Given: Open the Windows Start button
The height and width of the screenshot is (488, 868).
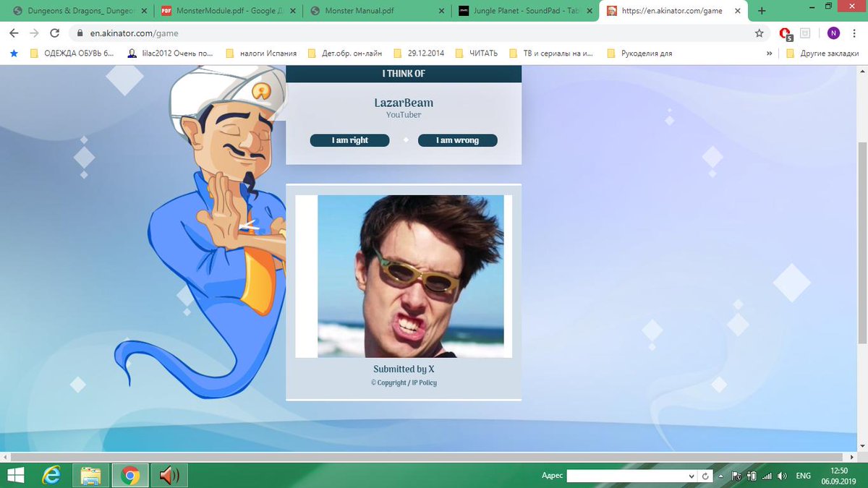Looking at the screenshot, I should click(x=15, y=475).
